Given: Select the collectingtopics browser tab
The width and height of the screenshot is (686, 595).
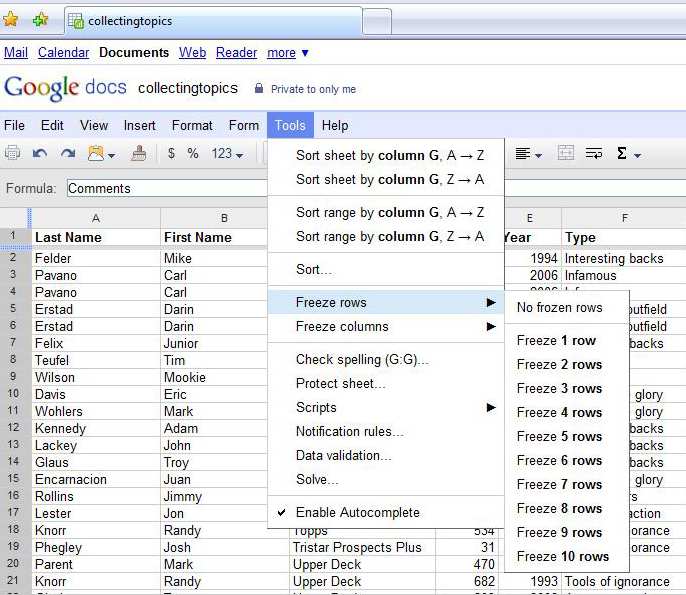Looking at the screenshot, I should tap(214, 21).
